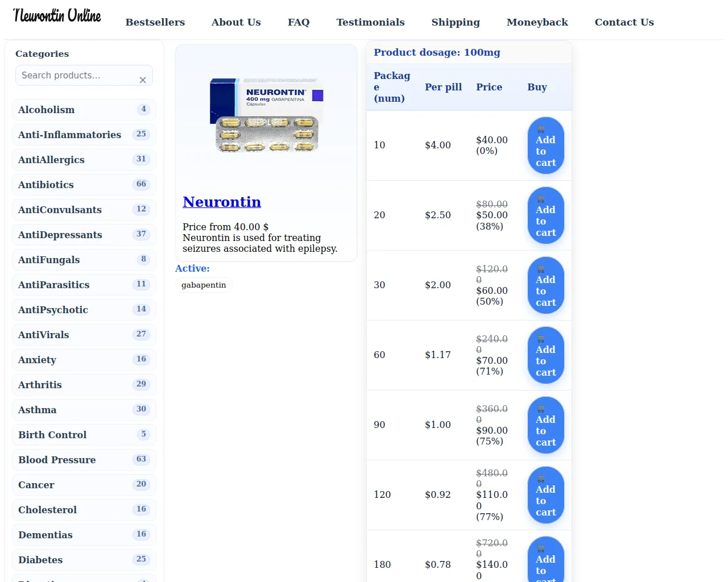
Task: Add the 90-pill package to cart
Action: click(545, 425)
